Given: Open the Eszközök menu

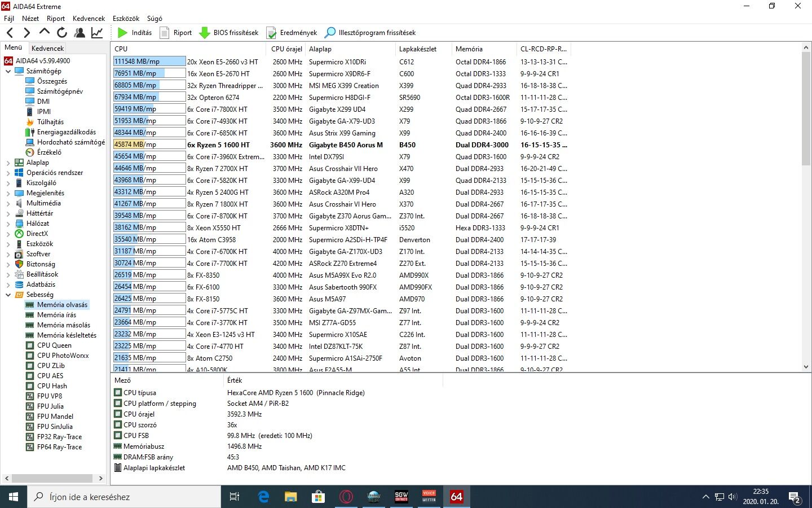Looking at the screenshot, I should tap(126, 19).
